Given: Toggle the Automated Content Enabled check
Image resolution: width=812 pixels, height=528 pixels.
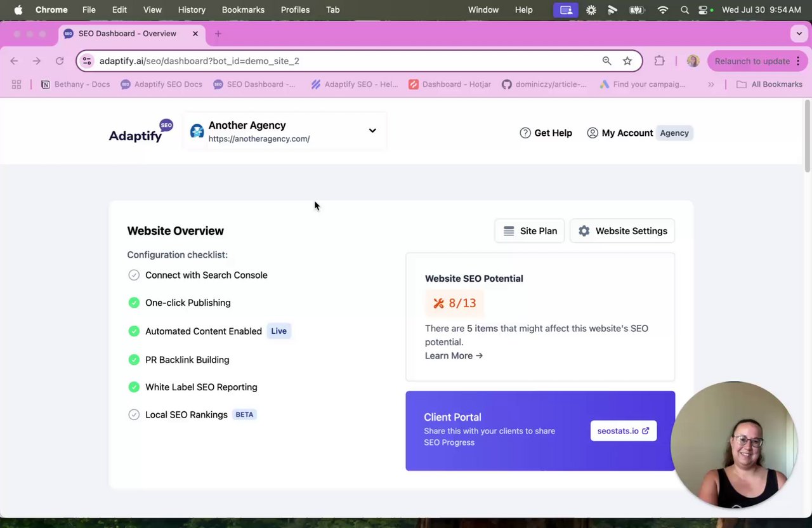Looking at the screenshot, I should (x=134, y=331).
